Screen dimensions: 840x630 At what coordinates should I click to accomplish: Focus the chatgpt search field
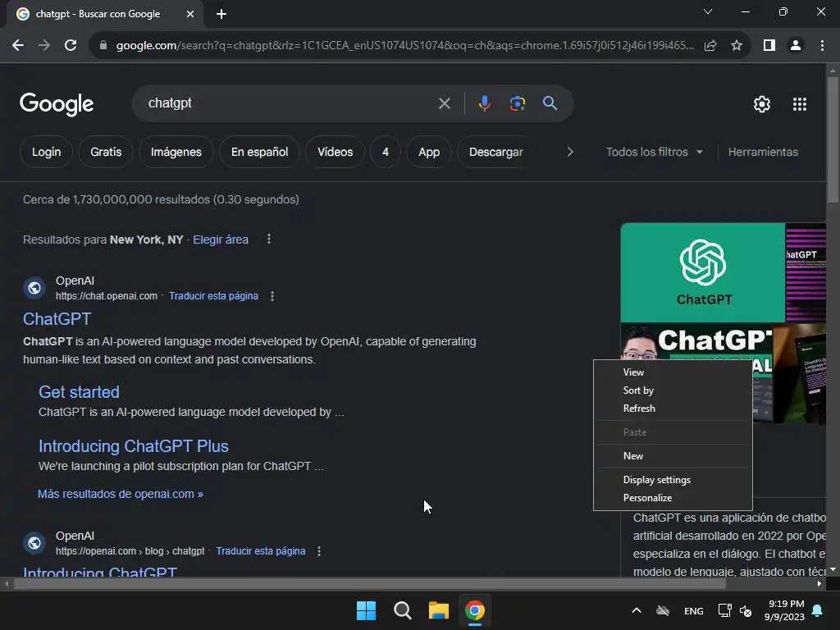pyautogui.click(x=290, y=103)
